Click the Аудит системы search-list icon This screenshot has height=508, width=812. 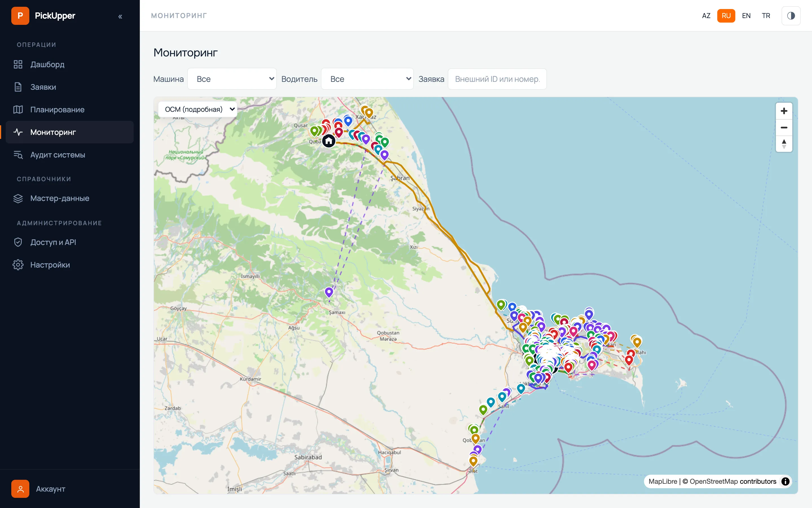tap(18, 155)
